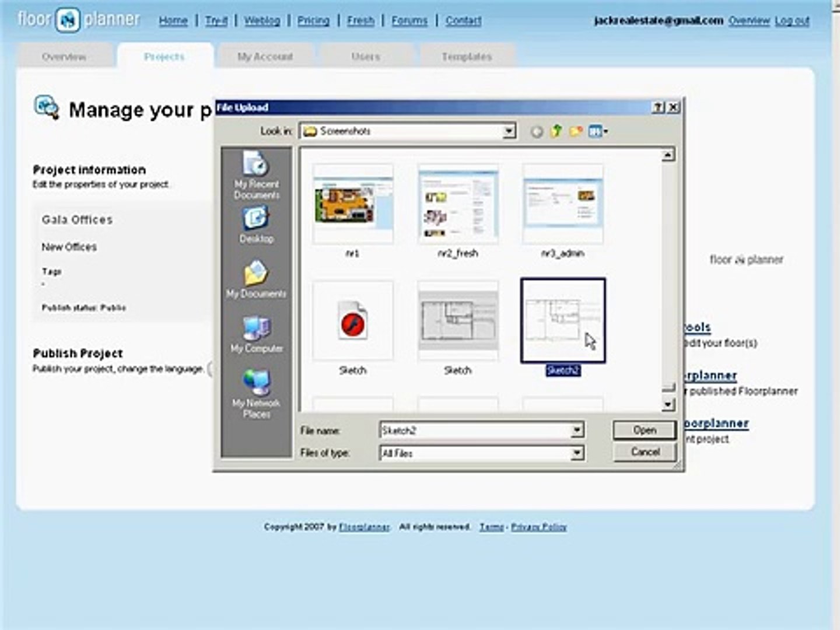This screenshot has height=630, width=840.
Task: Switch to the Overview tab
Action: pos(64,57)
